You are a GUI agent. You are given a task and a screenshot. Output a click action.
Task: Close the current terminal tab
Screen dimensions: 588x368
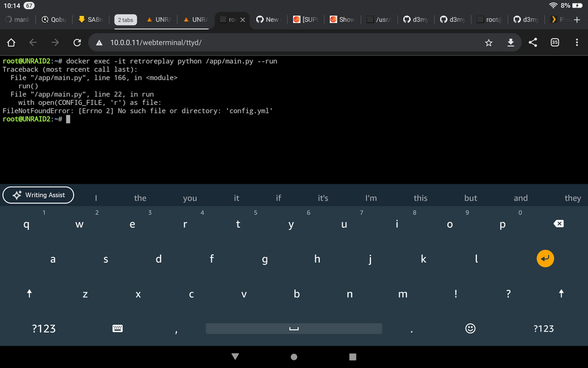click(243, 20)
